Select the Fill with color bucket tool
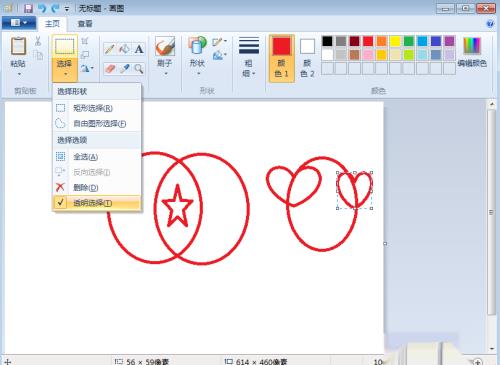 pos(125,49)
